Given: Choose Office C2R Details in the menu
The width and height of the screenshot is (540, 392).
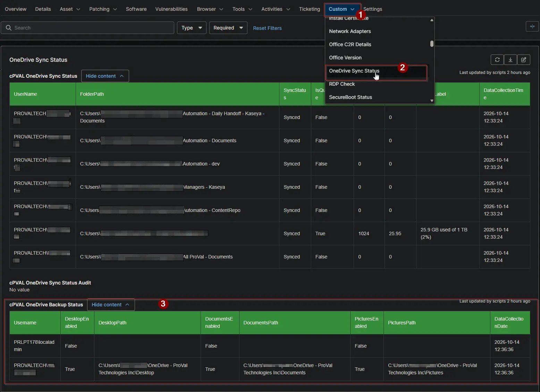Looking at the screenshot, I should click(377, 44).
